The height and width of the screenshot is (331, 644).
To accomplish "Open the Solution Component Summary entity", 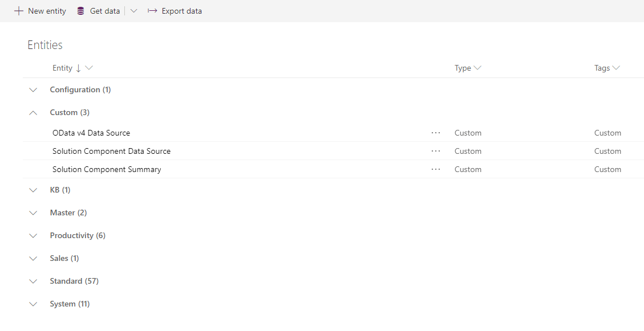I will point(107,169).
